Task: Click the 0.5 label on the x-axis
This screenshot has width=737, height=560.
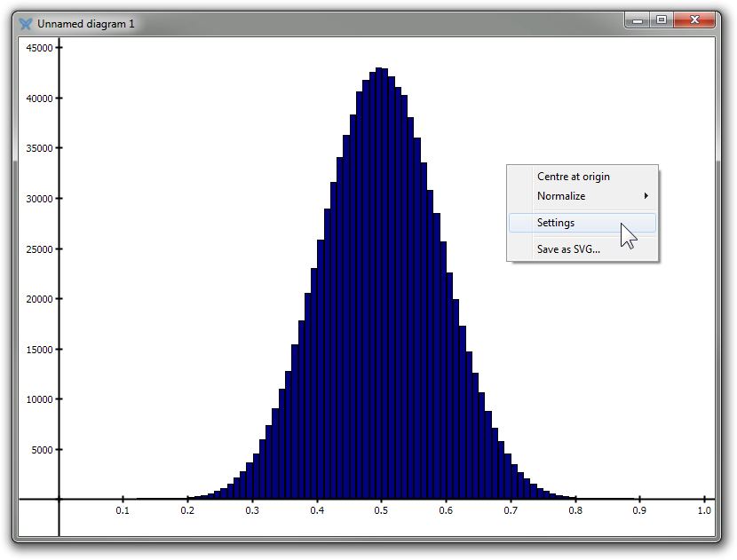Action: click(x=381, y=511)
